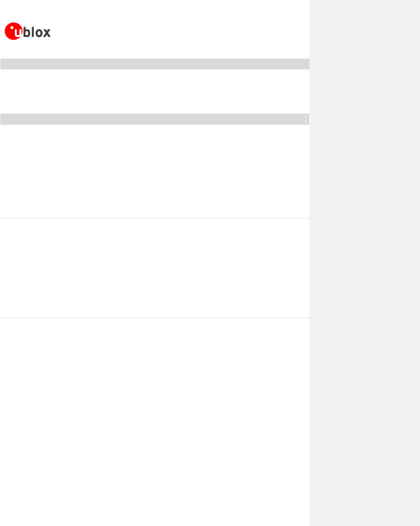Click white divider mark on second gray bar

click(x=306, y=119)
